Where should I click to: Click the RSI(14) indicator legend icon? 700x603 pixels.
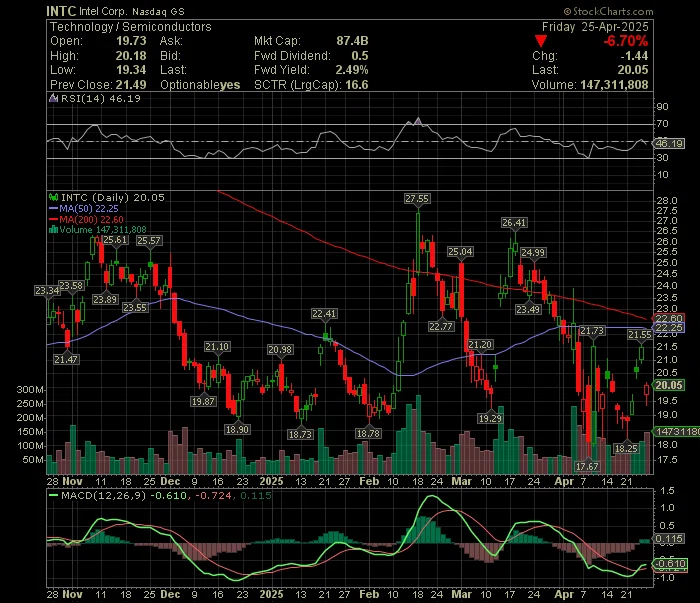[54, 99]
